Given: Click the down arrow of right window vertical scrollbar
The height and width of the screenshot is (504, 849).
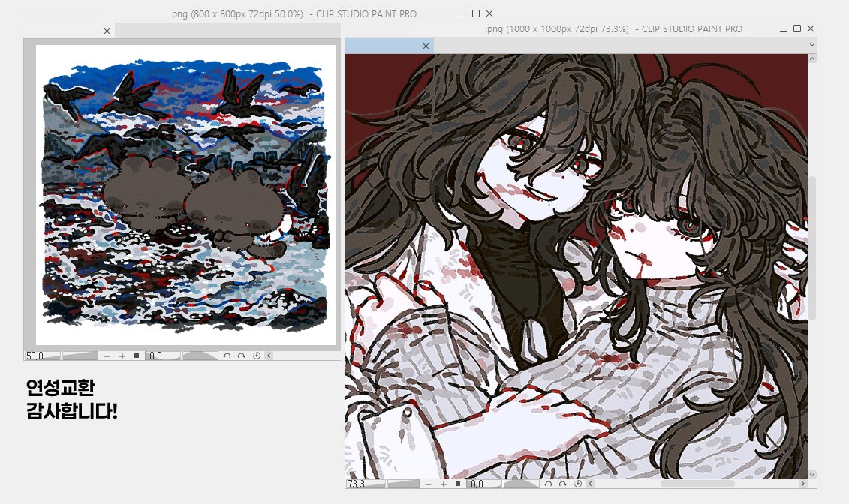Looking at the screenshot, I should coord(812,474).
